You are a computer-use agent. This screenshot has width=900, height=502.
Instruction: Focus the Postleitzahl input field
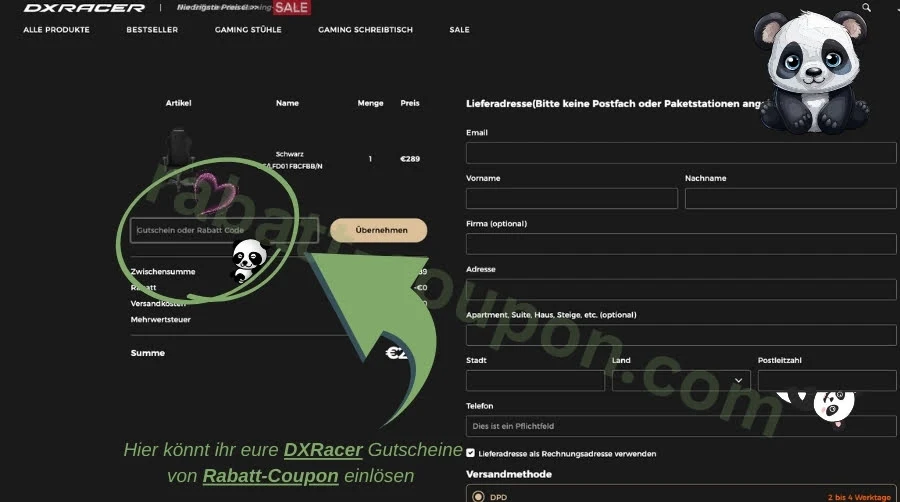tap(827, 380)
